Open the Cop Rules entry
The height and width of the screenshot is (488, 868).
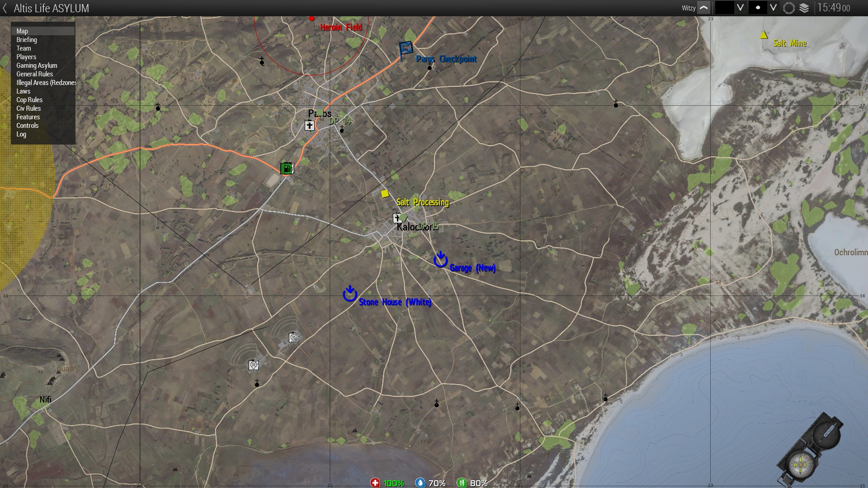[43, 100]
